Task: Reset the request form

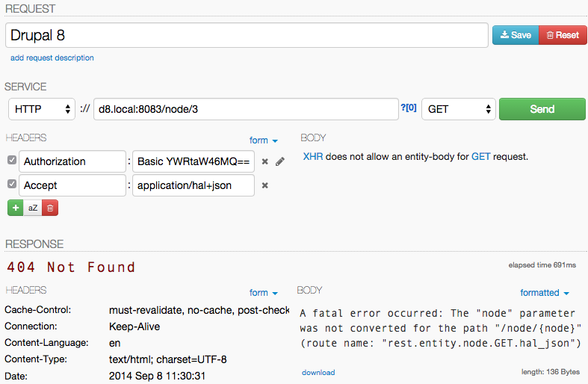Action: pos(563,35)
